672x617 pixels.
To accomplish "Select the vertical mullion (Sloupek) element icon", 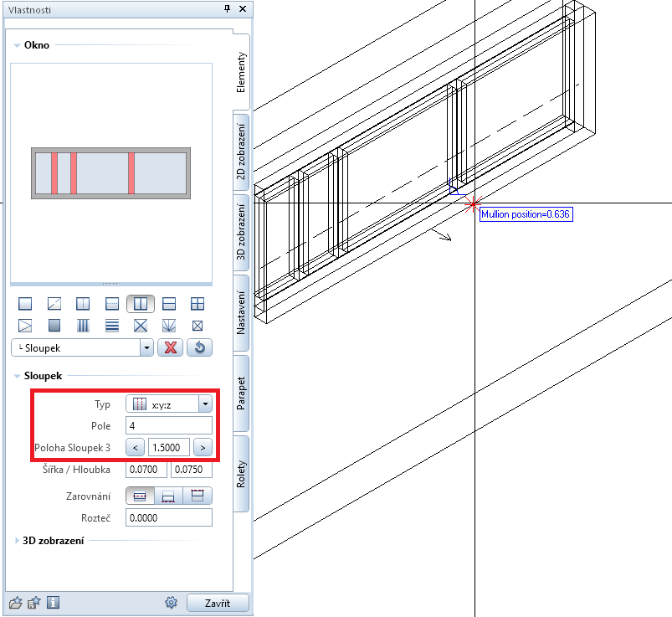I will pyautogui.click(x=141, y=304).
